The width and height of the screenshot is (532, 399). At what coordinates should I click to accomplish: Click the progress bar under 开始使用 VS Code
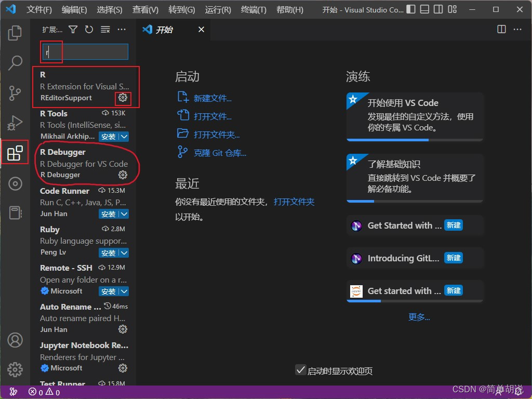(x=415, y=139)
